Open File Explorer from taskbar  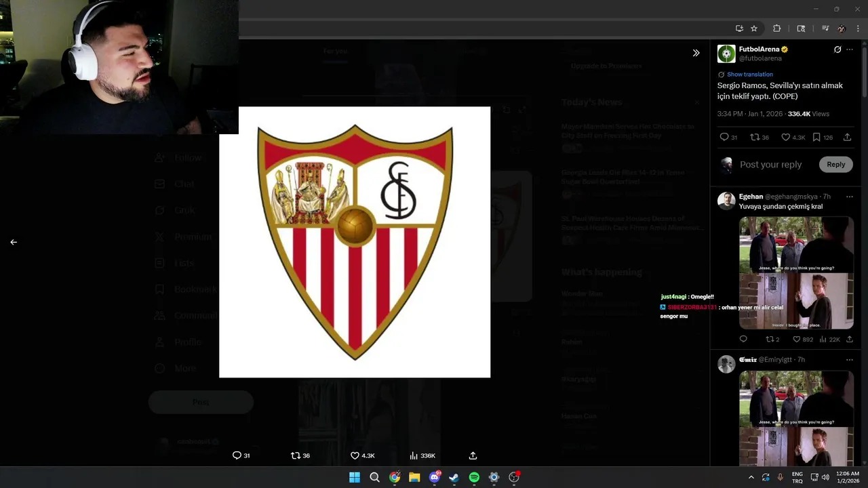[414, 477]
